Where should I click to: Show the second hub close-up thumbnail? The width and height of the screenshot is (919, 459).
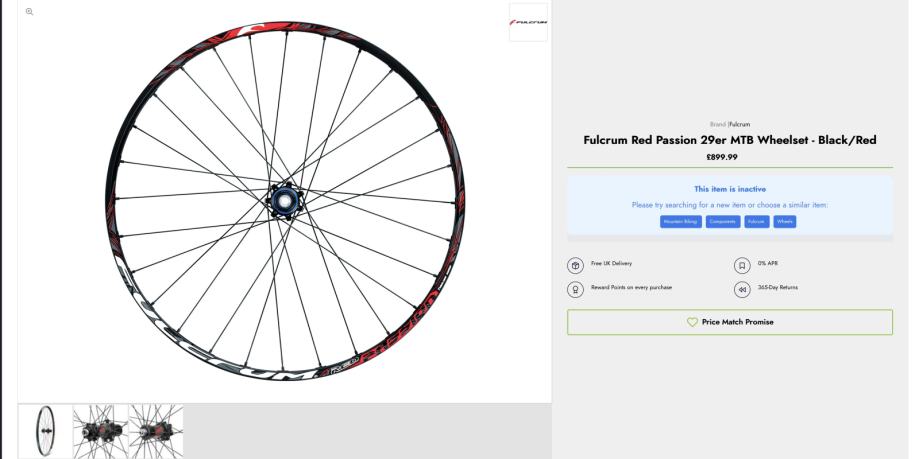point(100,431)
